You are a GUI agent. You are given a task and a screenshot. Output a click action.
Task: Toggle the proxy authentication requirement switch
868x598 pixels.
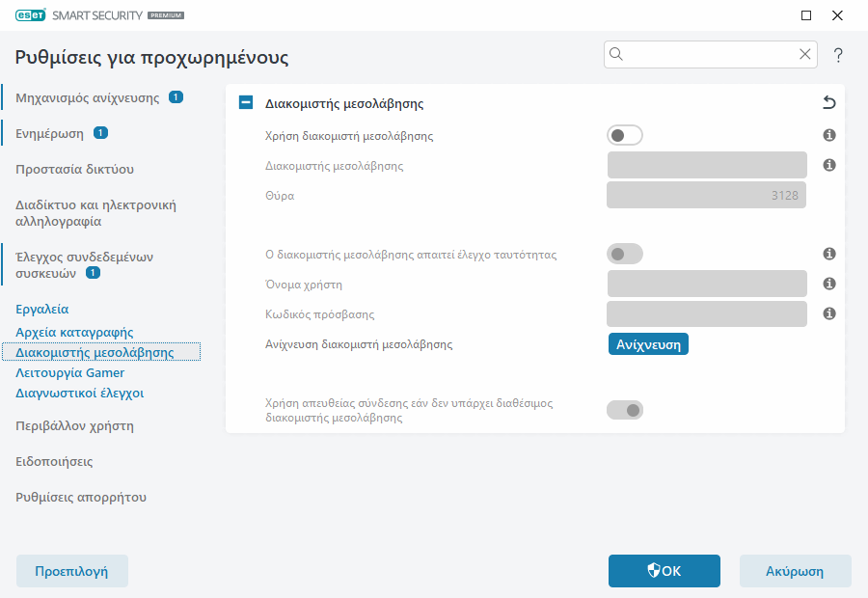tap(624, 253)
